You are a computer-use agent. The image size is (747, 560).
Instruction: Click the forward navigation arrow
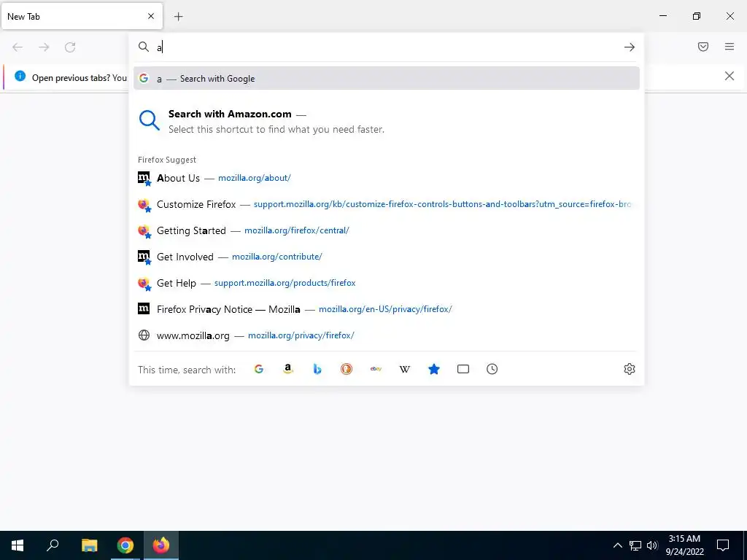point(44,47)
